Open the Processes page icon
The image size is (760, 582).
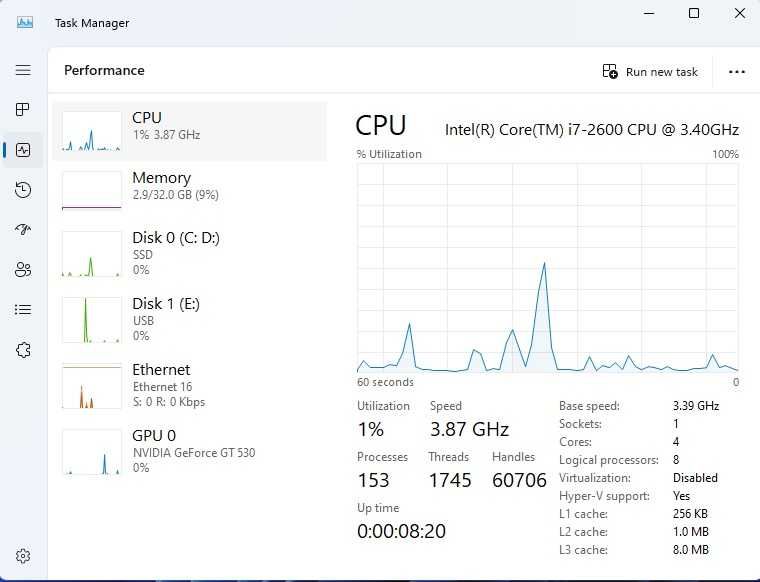[23, 110]
